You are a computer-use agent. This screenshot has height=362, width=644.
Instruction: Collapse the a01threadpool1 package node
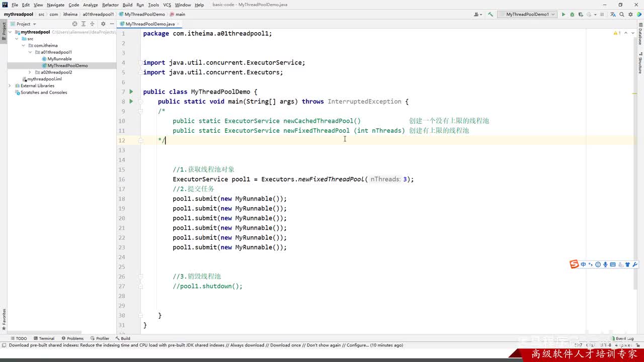click(30, 52)
